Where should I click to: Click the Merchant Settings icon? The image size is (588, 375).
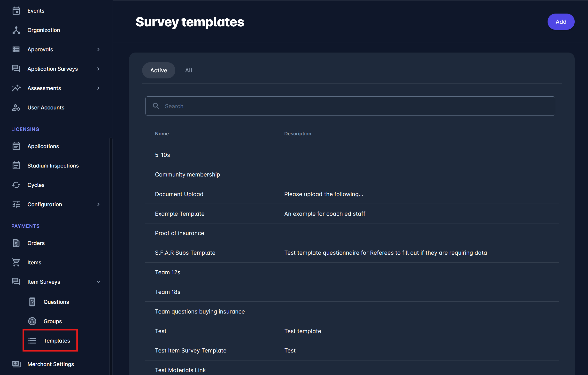coord(16,364)
